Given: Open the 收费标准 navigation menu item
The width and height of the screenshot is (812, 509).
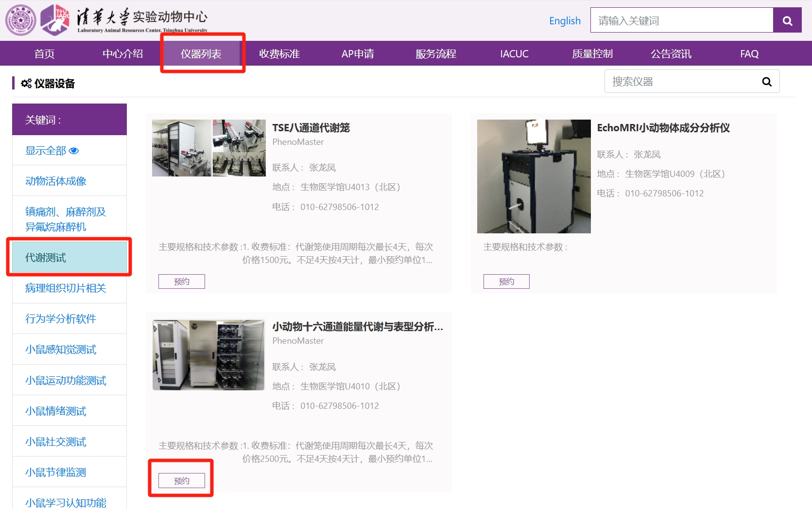Looking at the screenshot, I should tap(279, 53).
